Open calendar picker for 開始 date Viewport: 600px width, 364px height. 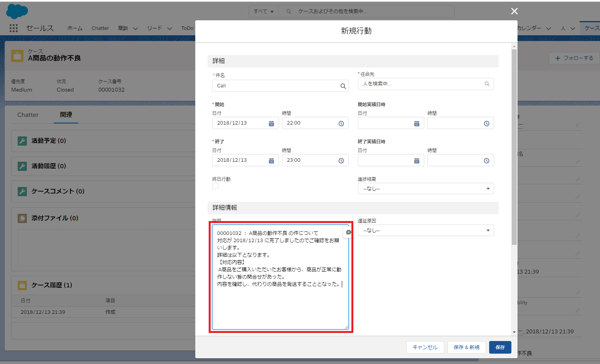(x=271, y=123)
